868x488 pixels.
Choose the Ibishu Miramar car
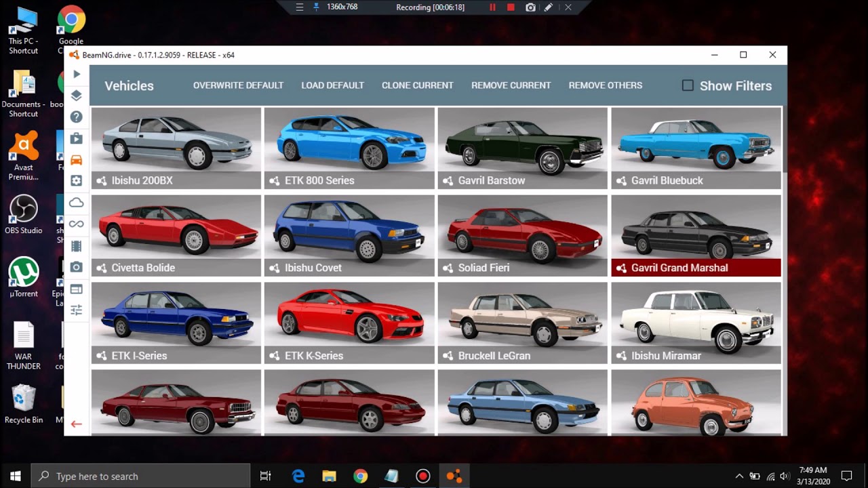pos(696,323)
